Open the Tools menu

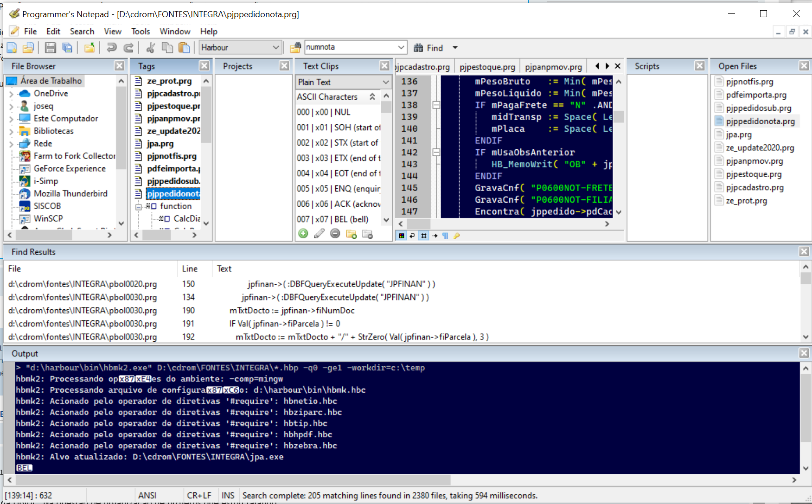(140, 32)
